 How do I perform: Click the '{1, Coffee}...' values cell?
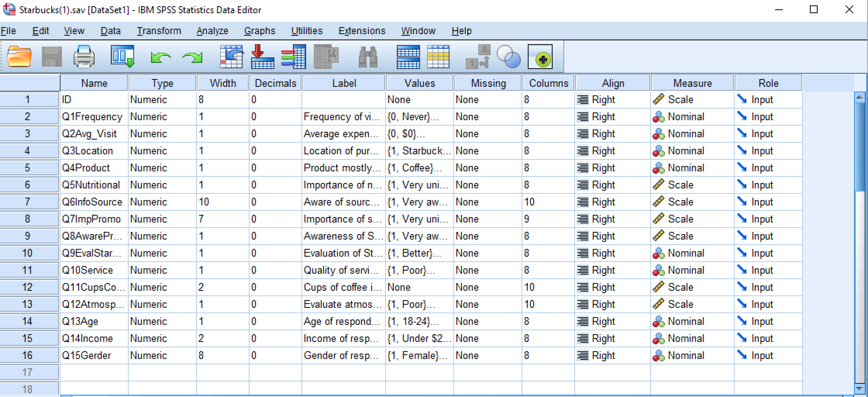coord(420,168)
